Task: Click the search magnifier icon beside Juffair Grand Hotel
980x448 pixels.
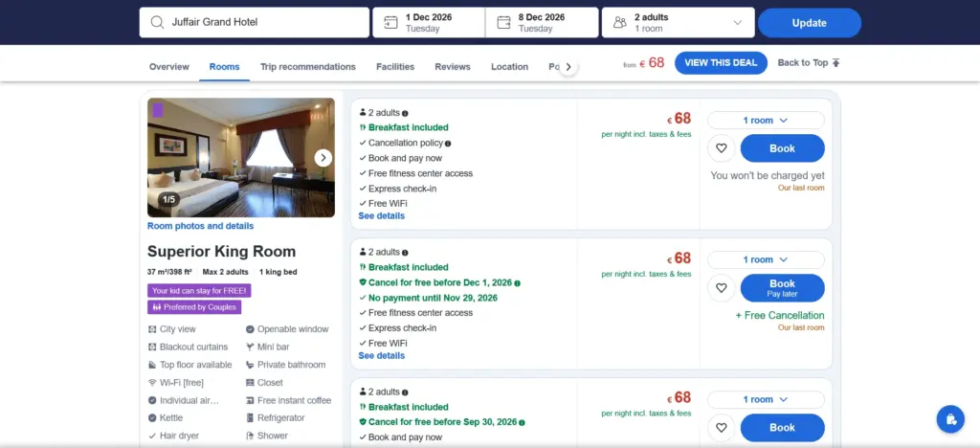Action: (x=158, y=22)
